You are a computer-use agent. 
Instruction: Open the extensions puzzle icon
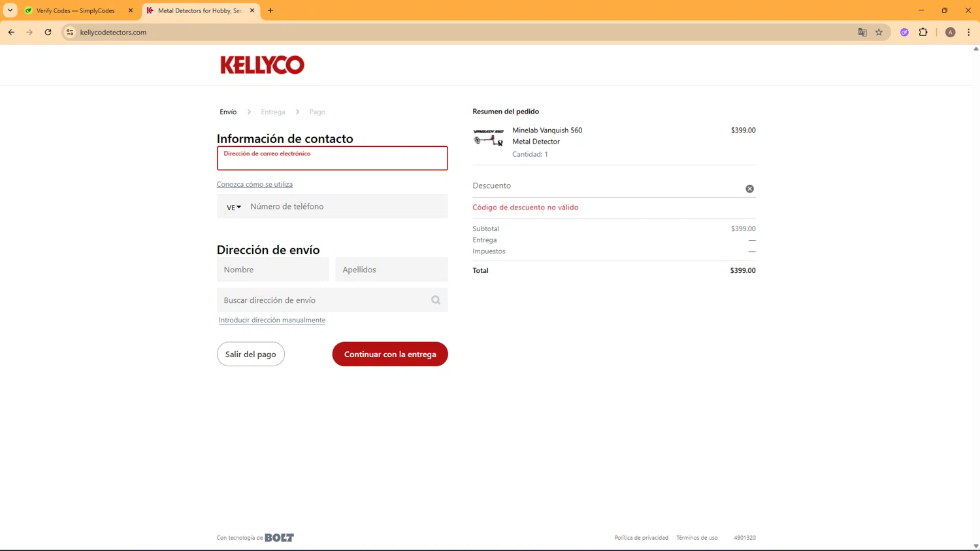pos(923,32)
